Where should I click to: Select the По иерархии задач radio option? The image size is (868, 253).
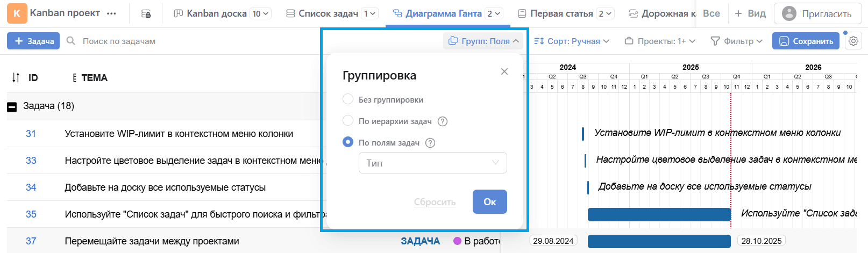pos(348,121)
